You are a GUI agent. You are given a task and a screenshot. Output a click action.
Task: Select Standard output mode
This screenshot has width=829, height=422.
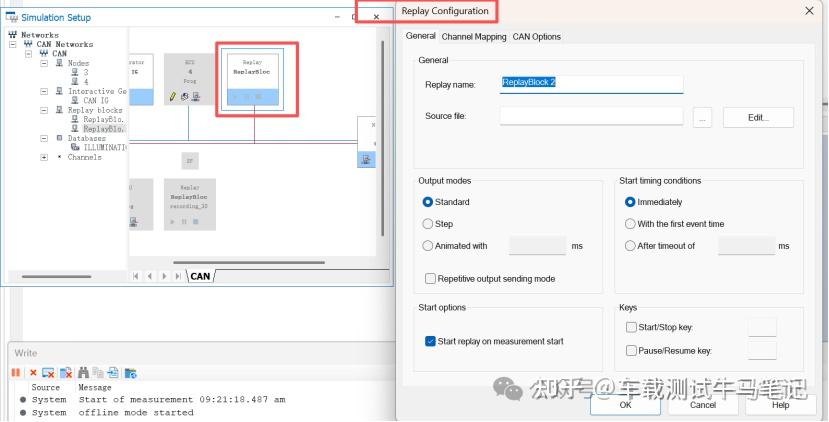(x=428, y=202)
